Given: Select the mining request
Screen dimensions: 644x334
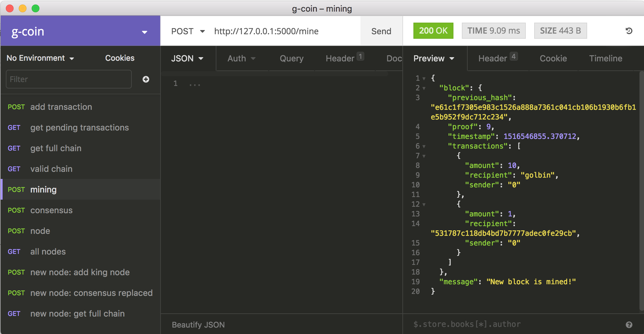Looking at the screenshot, I should click(81, 190).
